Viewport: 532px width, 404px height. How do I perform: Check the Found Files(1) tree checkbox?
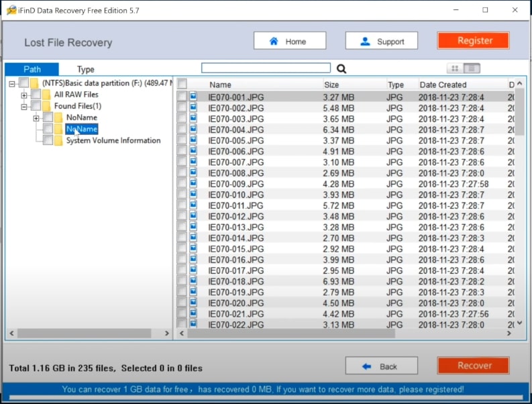pyautogui.click(x=36, y=106)
